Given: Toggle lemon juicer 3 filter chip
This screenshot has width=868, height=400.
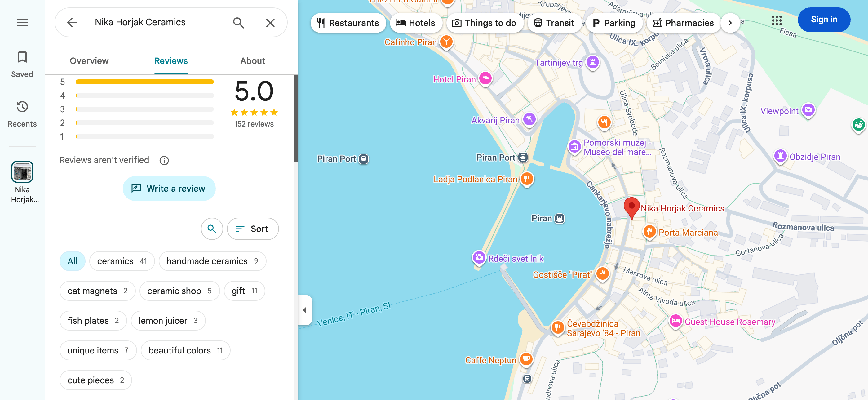Looking at the screenshot, I should click(x=168, y=321).
